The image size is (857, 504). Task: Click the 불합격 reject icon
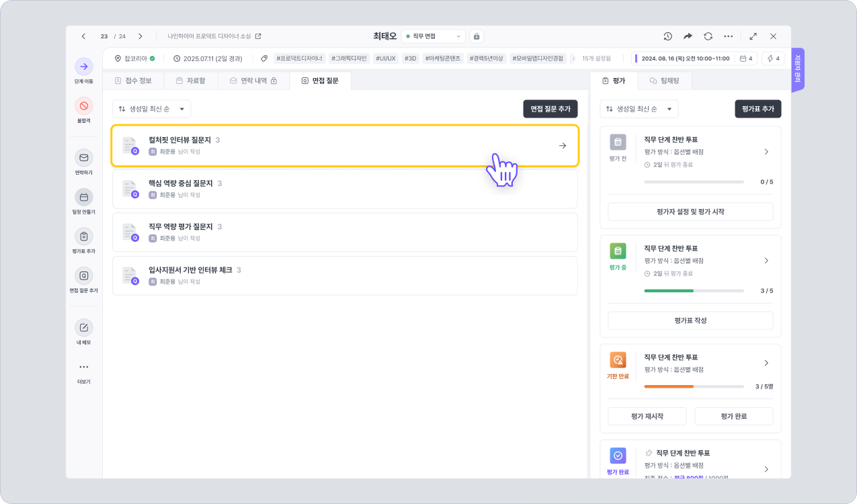[x=83, y=106]
